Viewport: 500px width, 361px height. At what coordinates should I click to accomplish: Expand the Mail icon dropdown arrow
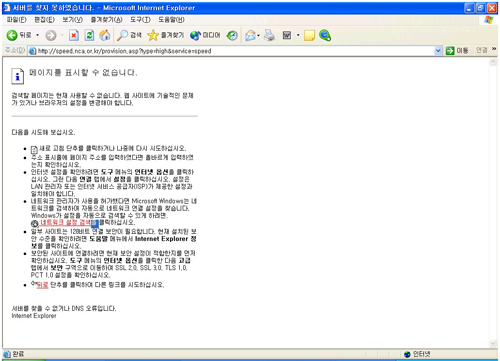pyautogui.click(x=259, y=35)
